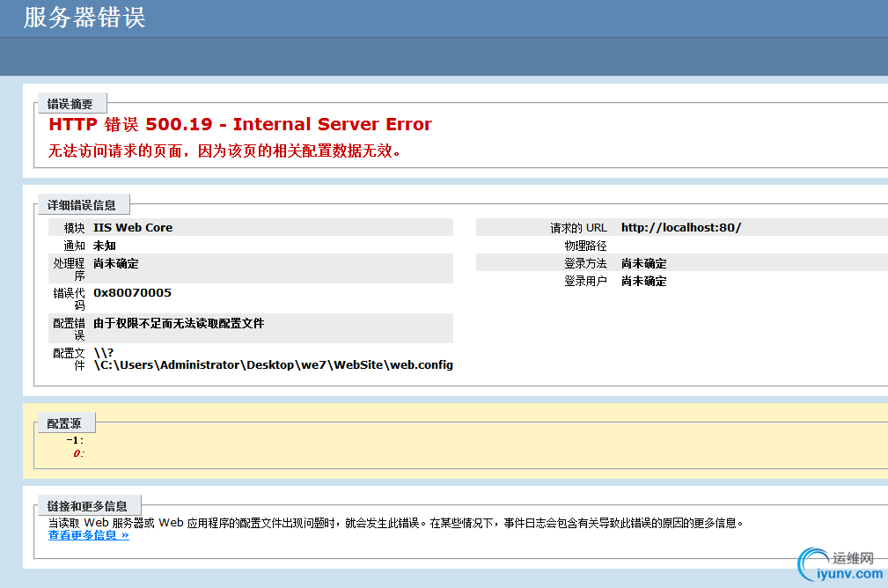Select the error code 0x80070005
888x588 pixels.
point(133,293)
